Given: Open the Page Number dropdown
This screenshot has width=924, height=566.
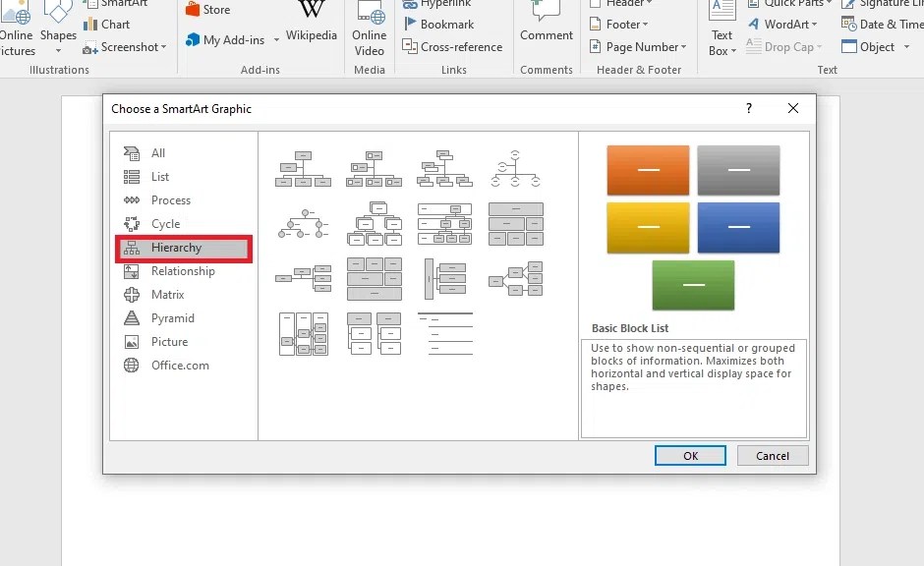Looking at the screenshot, I should pos(638,47).
